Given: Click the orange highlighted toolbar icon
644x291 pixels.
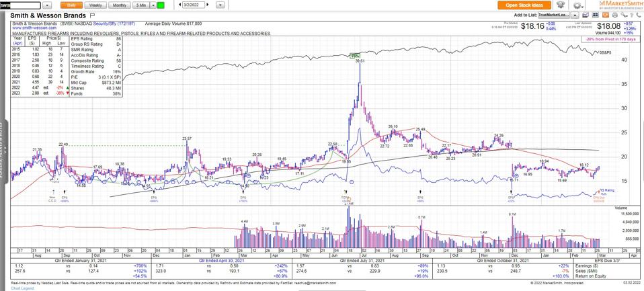Looking at the screenshot, I should click(x=607, y=14).
